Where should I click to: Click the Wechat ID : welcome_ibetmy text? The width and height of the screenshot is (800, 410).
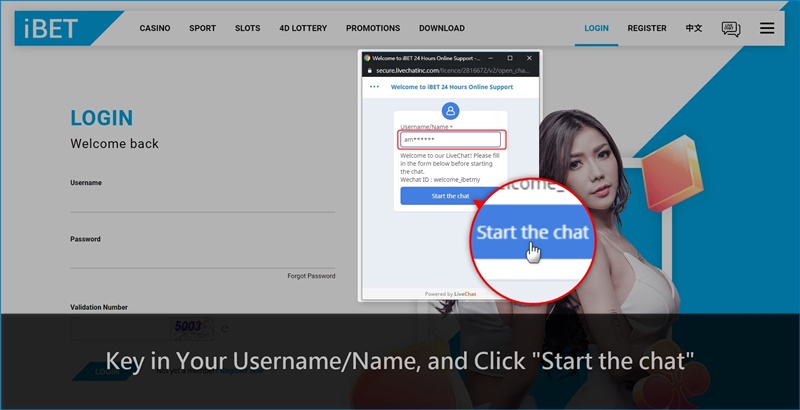pyautogui.click(x=440, y=180)
